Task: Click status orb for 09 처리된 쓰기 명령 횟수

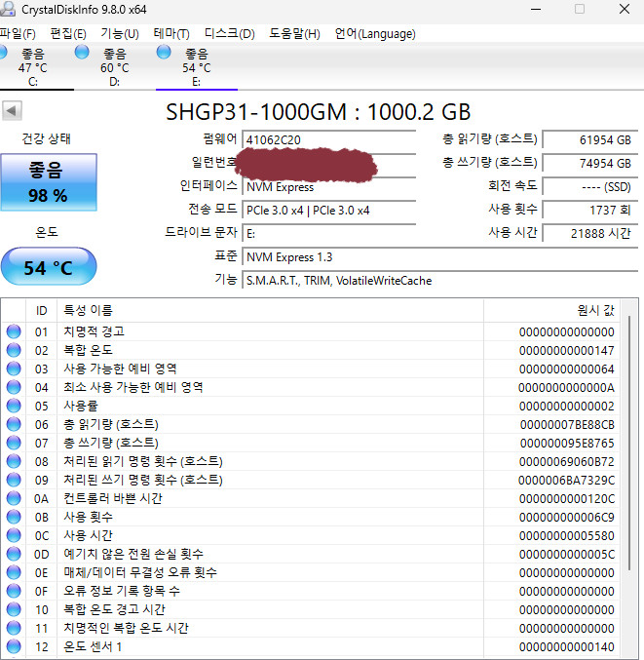Action: point(14,480)
